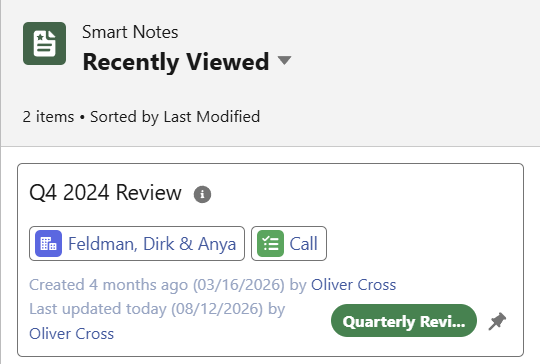The height and width of the screenshot is (364, 540).
Task: Click the green Quarterly Review category badge
Action: [x=404, y=321]
